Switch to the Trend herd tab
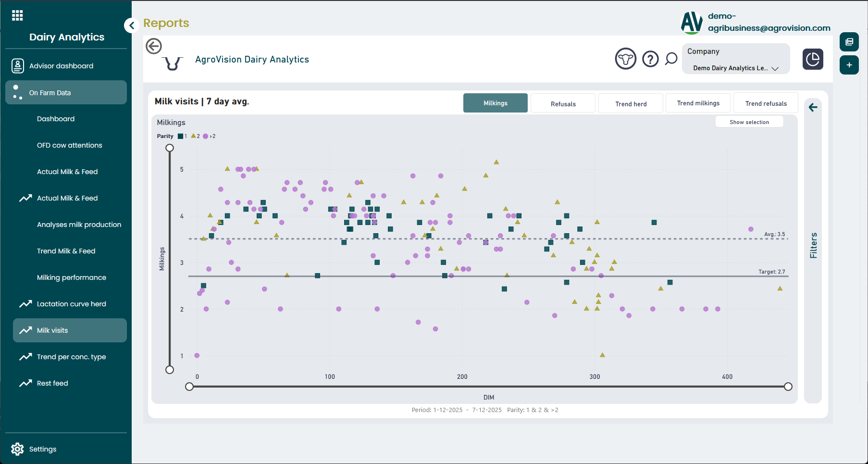This screenshot has height=464, width=868. pos(631,104)
